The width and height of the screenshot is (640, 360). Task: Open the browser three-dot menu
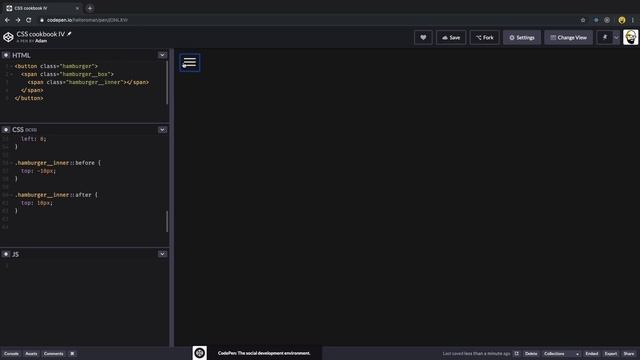point(633,20)
